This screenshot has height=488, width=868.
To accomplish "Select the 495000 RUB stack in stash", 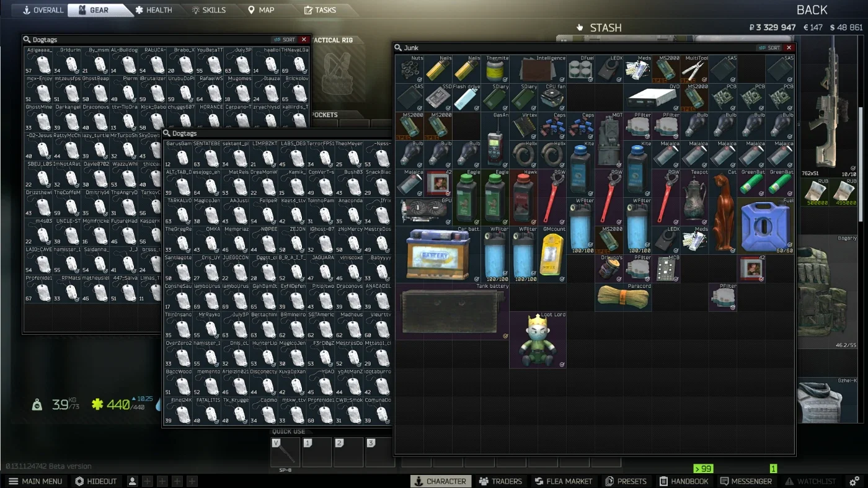I will 843,193.
